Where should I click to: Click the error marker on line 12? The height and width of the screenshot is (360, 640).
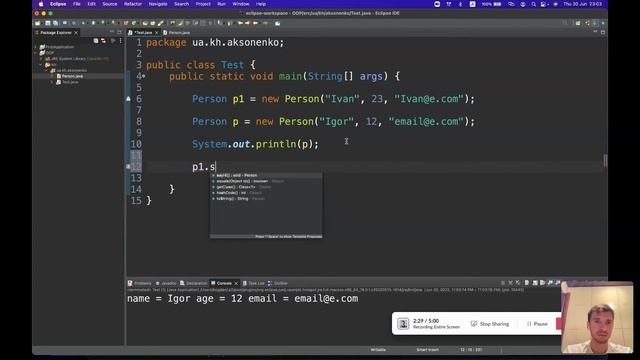coord(128,167)
